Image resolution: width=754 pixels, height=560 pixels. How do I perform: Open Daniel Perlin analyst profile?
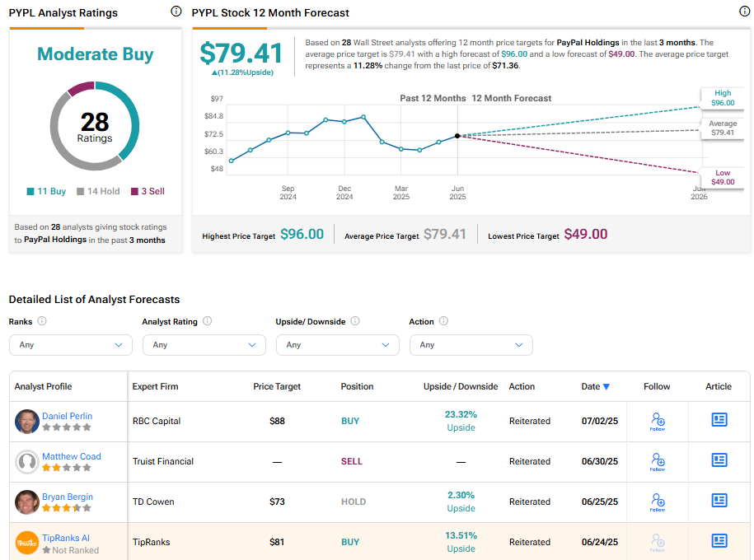pyautogui.click(x=67, y=416)
